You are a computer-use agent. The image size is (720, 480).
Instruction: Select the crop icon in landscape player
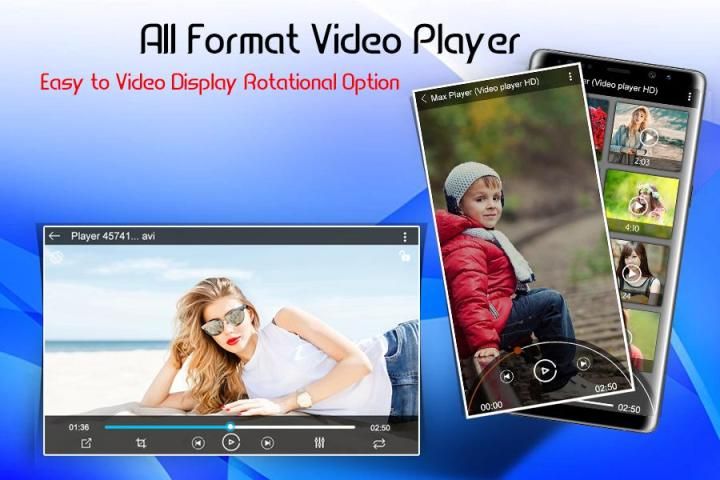(x=141, y=443)
